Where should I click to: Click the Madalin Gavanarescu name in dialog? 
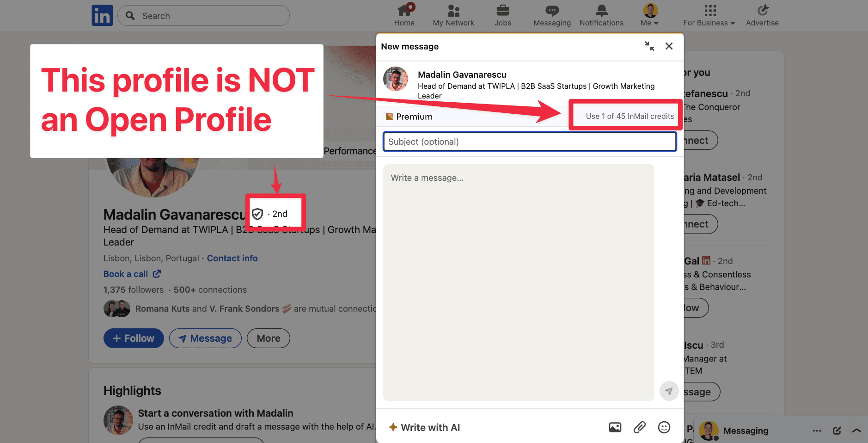coord(462,75)
